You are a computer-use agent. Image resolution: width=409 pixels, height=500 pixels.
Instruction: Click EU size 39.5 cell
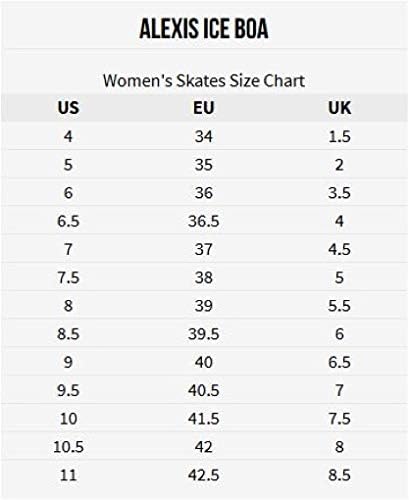(x=204, y=334)
